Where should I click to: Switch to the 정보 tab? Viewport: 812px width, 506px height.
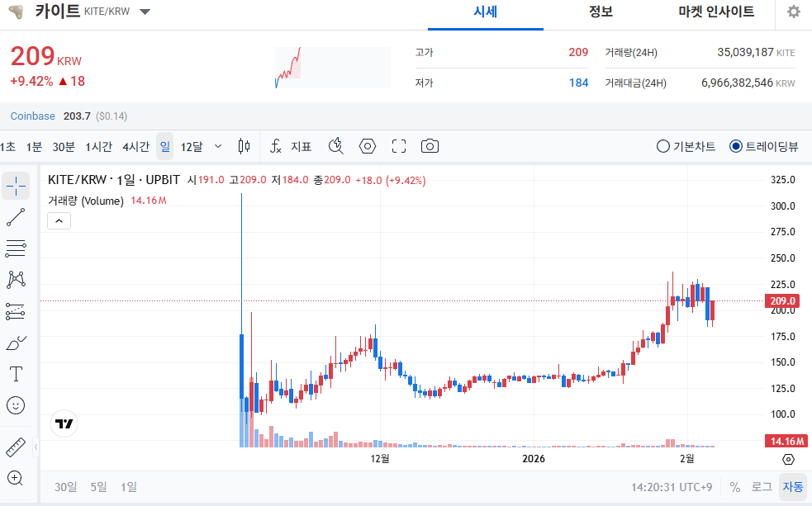pyautogui.click(x=601, y=12)
